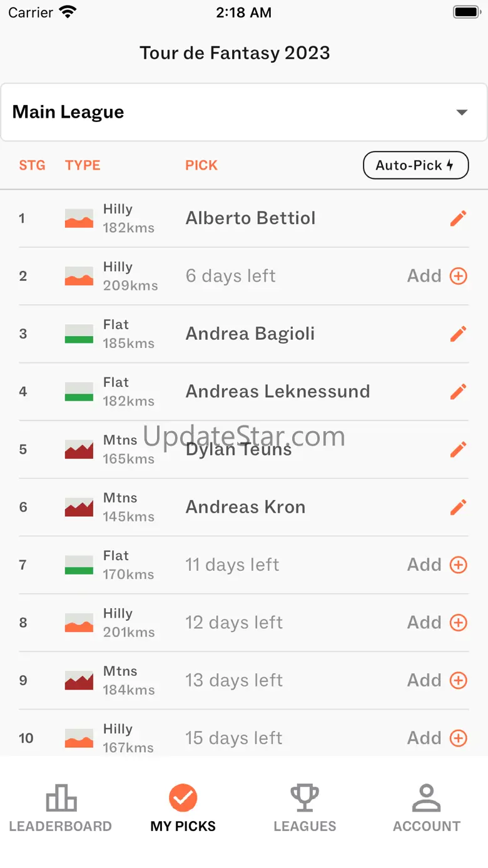Click the stage 3 flat profile thumbnail
The width and height of the screenshot is (488, 868).
(x=79, y=334)
